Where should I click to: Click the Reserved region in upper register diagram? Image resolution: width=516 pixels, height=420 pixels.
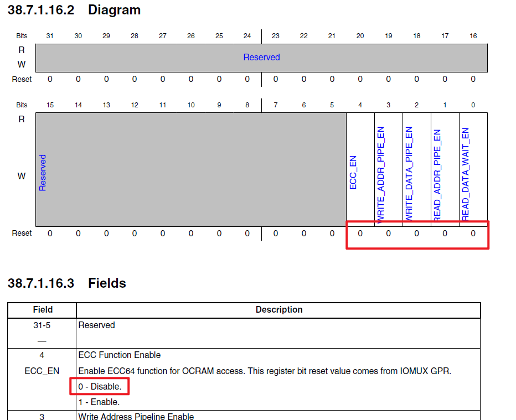[x=261, y=57]
